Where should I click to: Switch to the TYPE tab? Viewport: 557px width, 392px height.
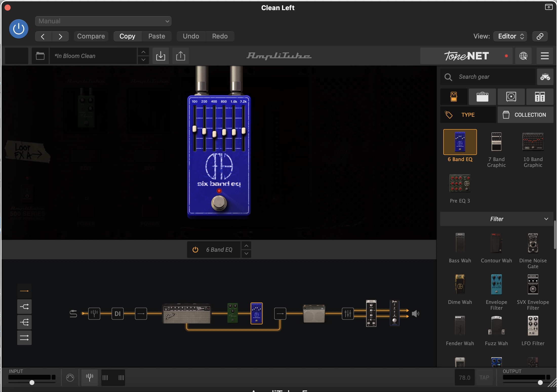click(468, 115)
